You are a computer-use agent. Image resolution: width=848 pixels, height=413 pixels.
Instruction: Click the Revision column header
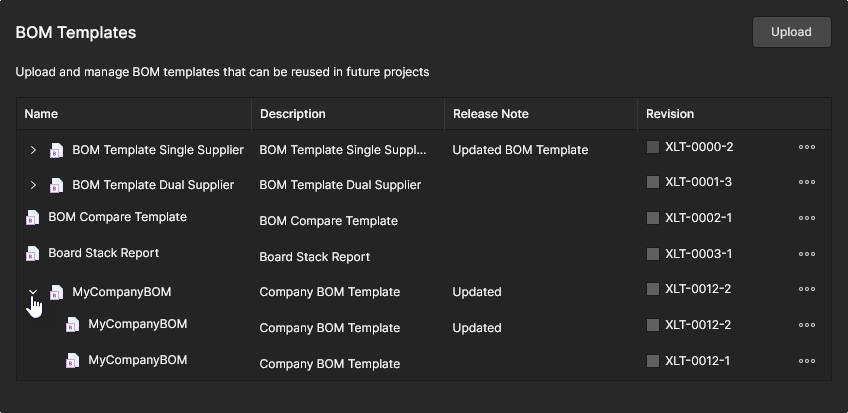[x=670, y=114]
